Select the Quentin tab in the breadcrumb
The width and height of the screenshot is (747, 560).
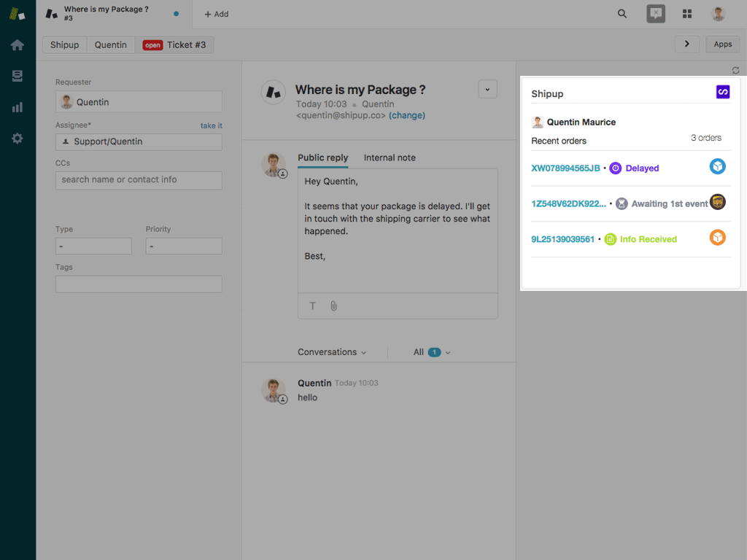point(110,44)
